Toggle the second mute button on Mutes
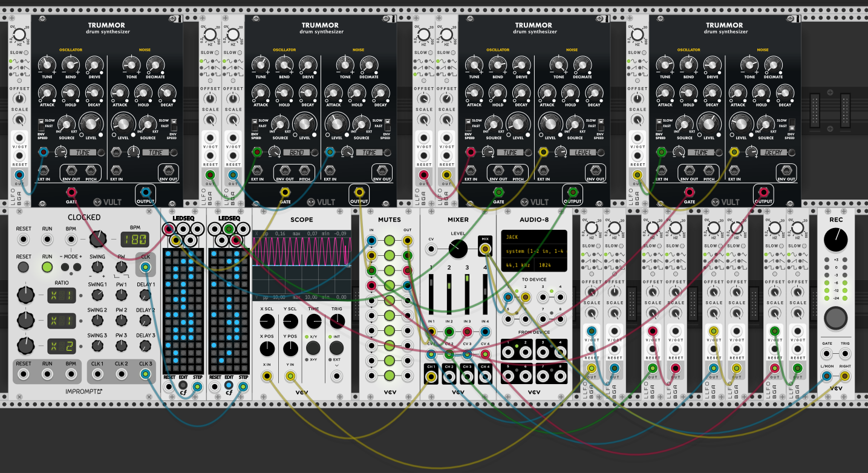 (390, 256)
